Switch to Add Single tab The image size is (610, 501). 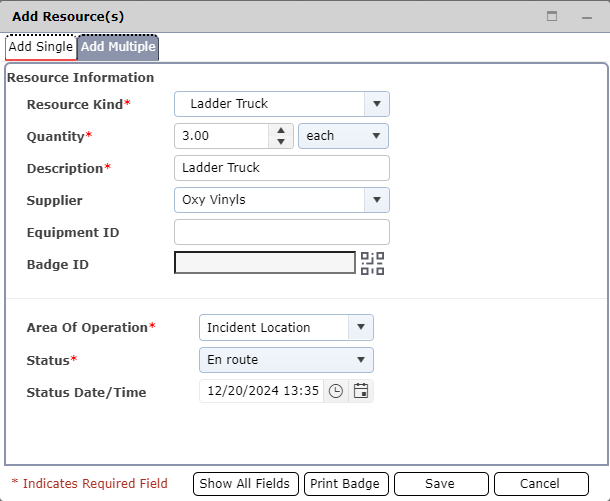tap(41, 47)
